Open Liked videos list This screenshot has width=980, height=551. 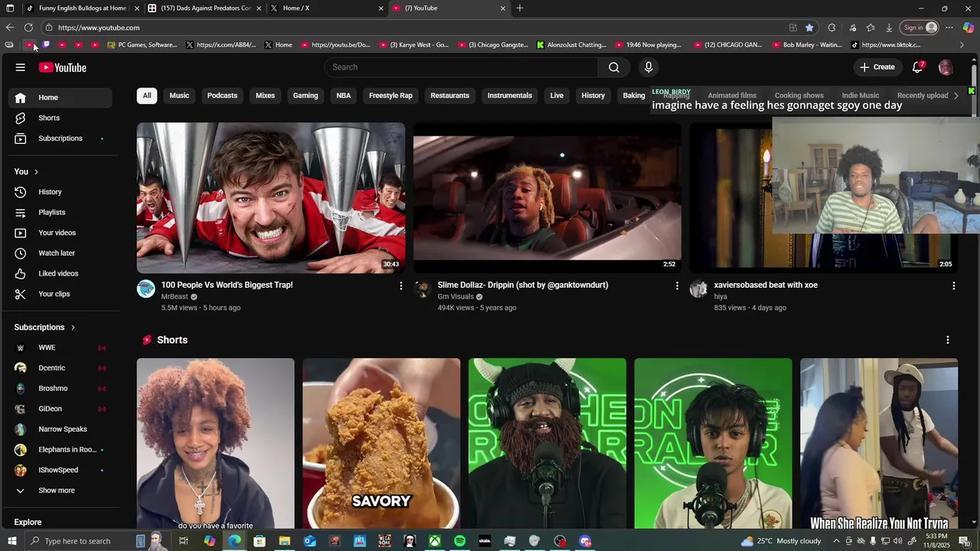point(60,273)
